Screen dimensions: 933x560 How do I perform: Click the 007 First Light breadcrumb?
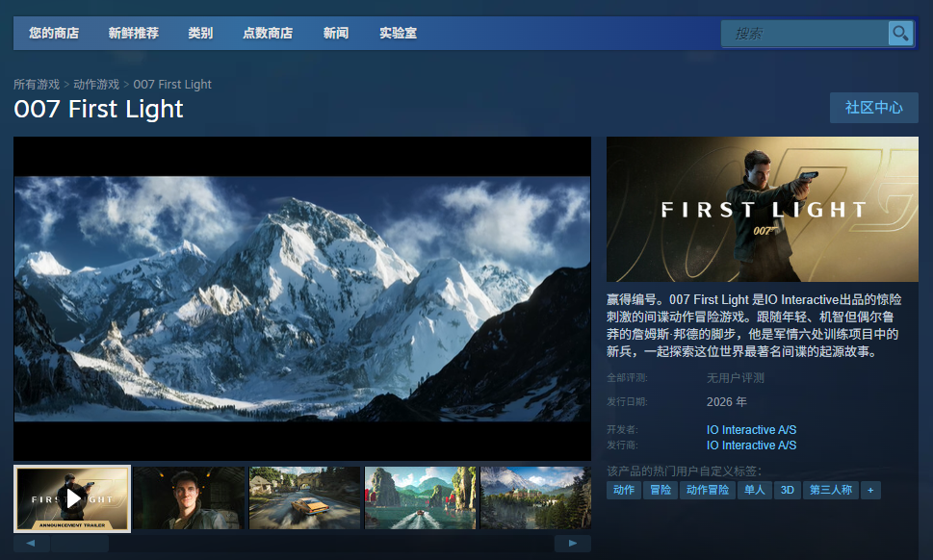point(172,85)
